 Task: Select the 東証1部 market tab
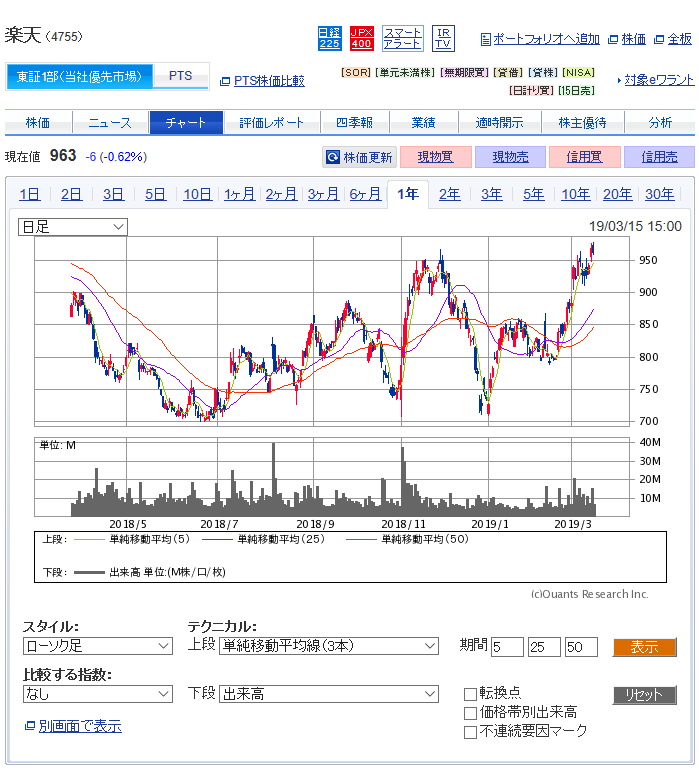click(79, 76)
